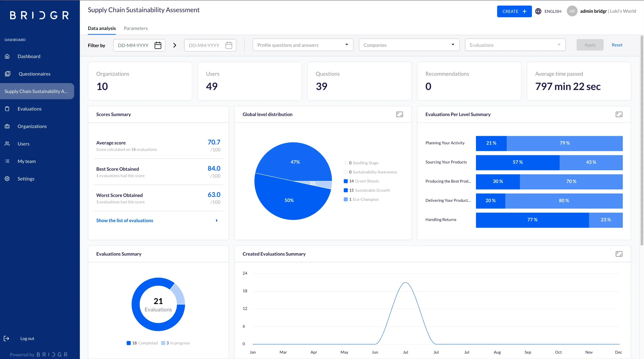The height and width of the screenshot is (359, 644).
Task: Click the 70 % Producing the Best Prod... segment
Action: [x=571, y=182]
